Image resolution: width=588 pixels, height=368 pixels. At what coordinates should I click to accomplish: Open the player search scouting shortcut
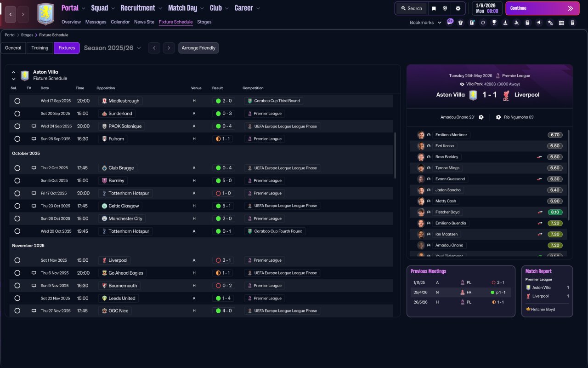click(x=516, y=23)
